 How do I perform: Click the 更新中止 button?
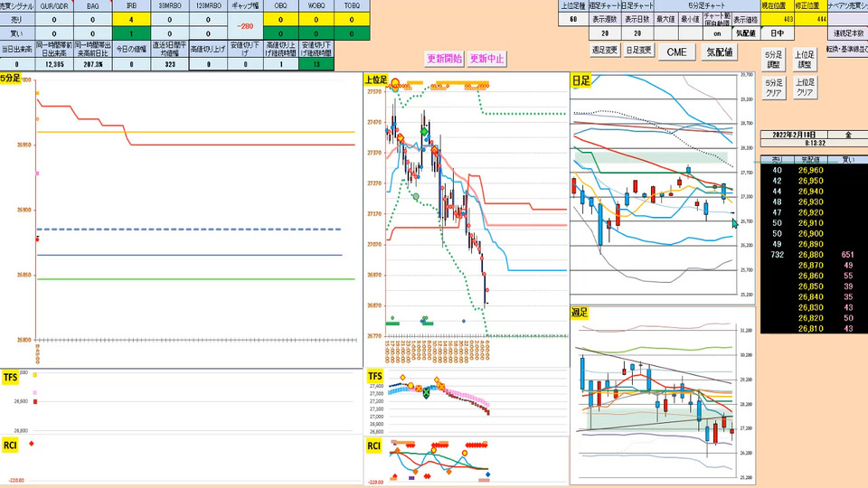pyautogui.click(x=486, y=59)
